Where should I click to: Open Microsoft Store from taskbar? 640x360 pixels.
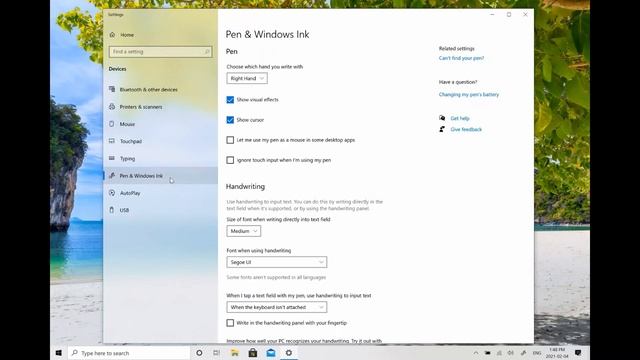coord(253,353)
